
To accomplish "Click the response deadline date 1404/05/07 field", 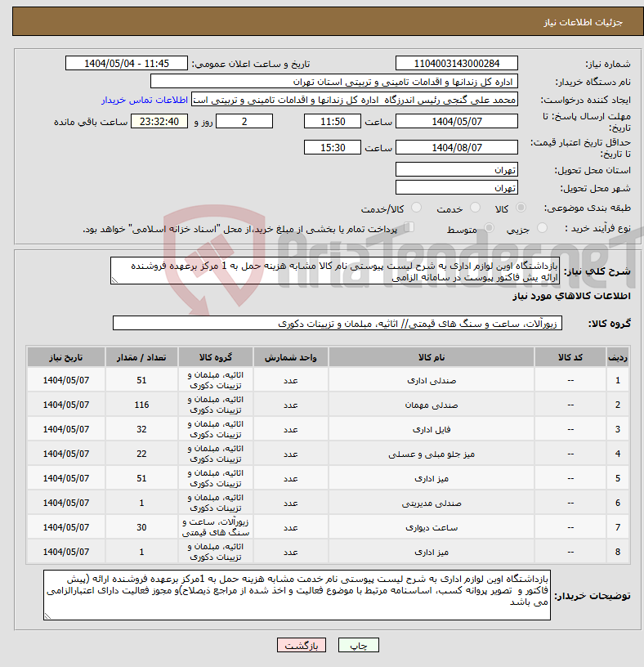I will point(456,122).
